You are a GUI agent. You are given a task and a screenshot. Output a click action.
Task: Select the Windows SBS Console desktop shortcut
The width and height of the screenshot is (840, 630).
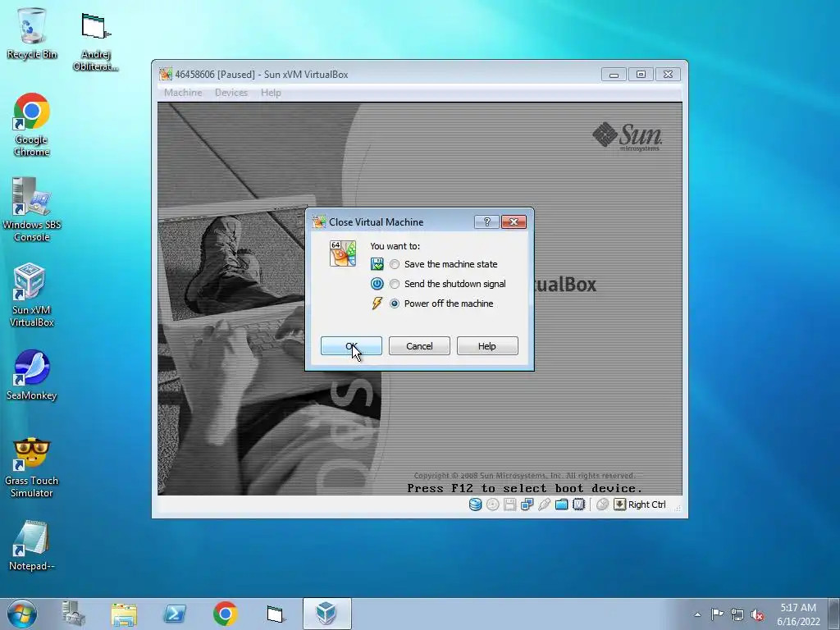[x=32, y=209]
